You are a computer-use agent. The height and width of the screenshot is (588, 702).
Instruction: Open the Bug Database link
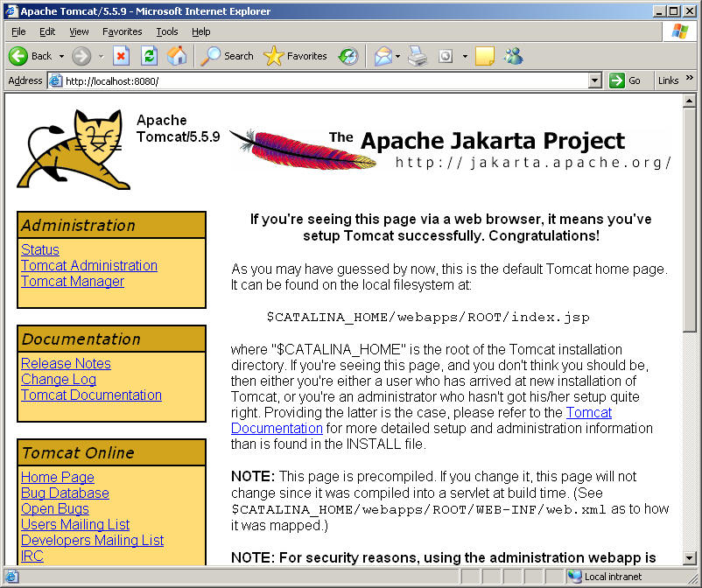65,493
